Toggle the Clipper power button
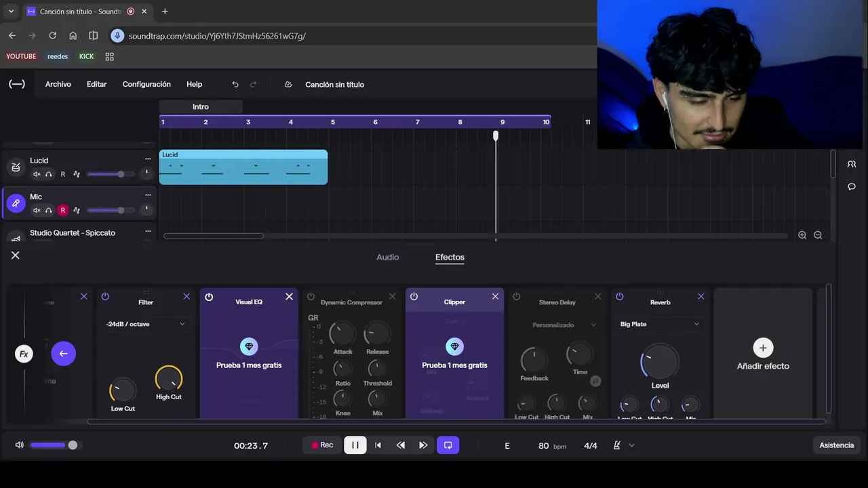868x488 pixels. [x=414, y=296]
